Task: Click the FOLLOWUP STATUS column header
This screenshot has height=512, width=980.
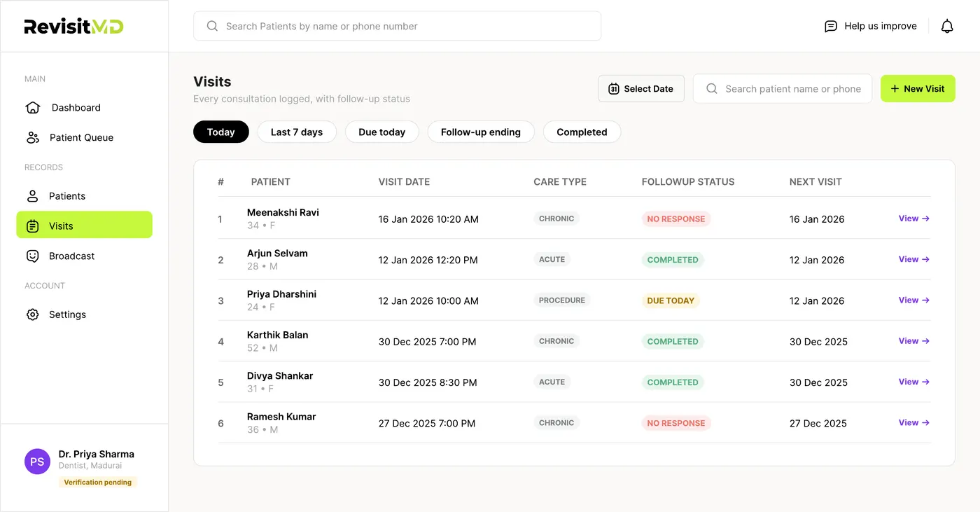Action: [x=688, y=181]
